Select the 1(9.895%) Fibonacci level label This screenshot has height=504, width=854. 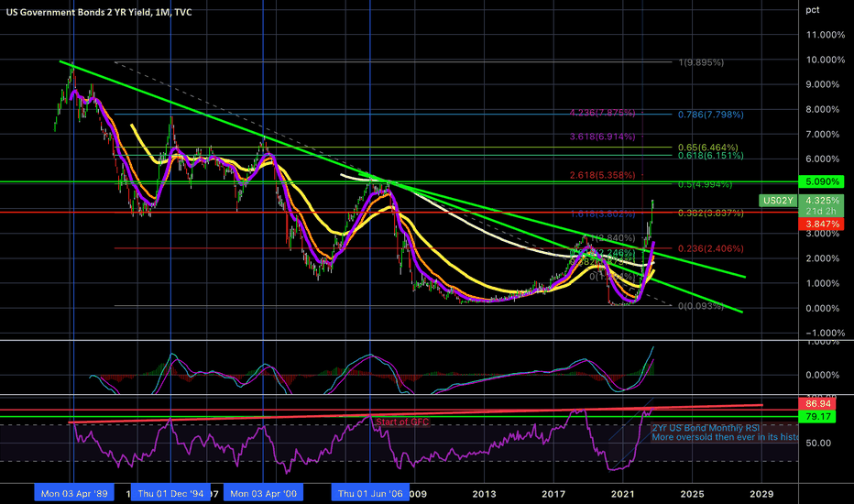(x=701, y=62)
